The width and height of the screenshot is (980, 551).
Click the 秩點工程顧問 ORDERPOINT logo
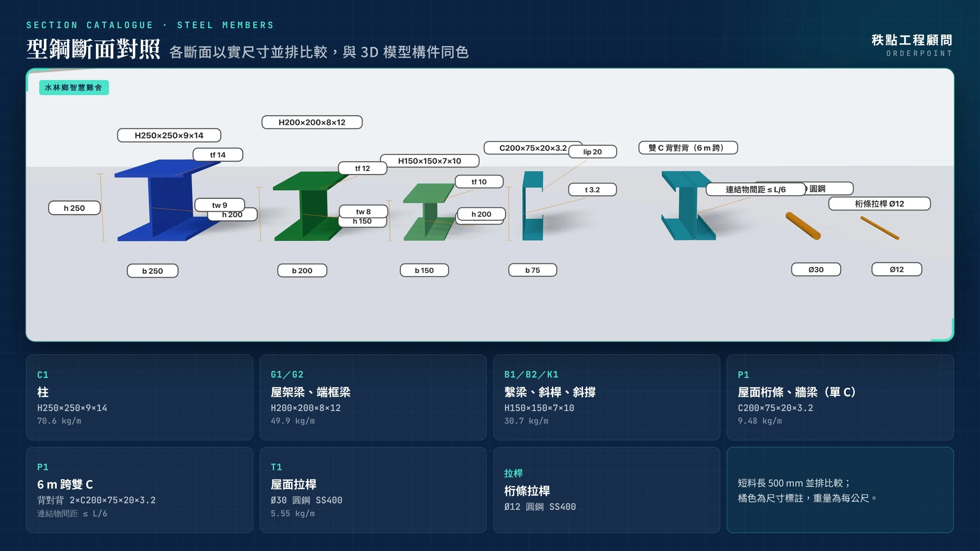click(x=912, y=45)
